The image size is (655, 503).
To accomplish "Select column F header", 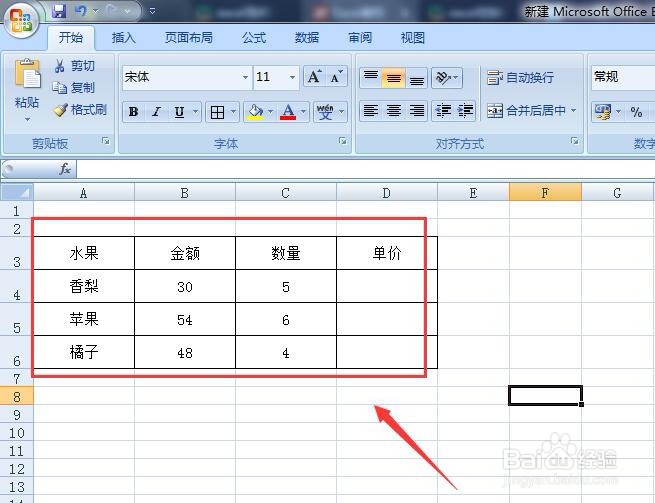I will (545, 193).
